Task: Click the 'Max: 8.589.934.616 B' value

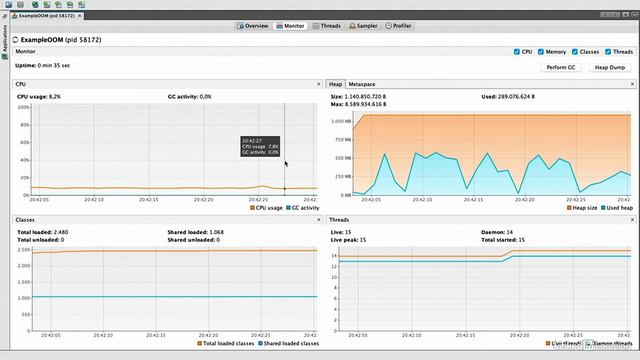Action: click(358, 104)
